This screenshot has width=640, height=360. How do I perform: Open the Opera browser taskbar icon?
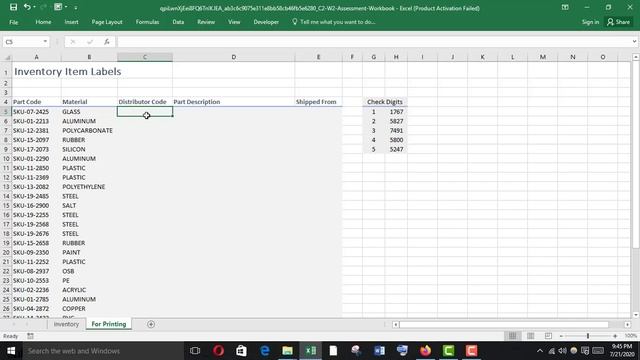(x=218, y=351)
